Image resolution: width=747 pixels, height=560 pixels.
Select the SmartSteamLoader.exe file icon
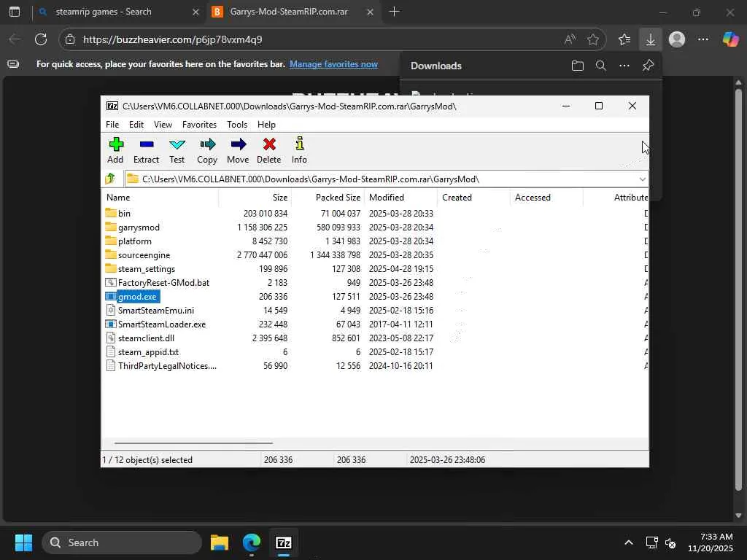point(111,324)
